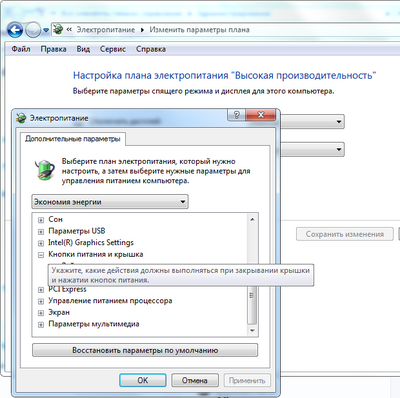Open the Вид menu
Screen dimensions: 400x398
pos(83,49)
